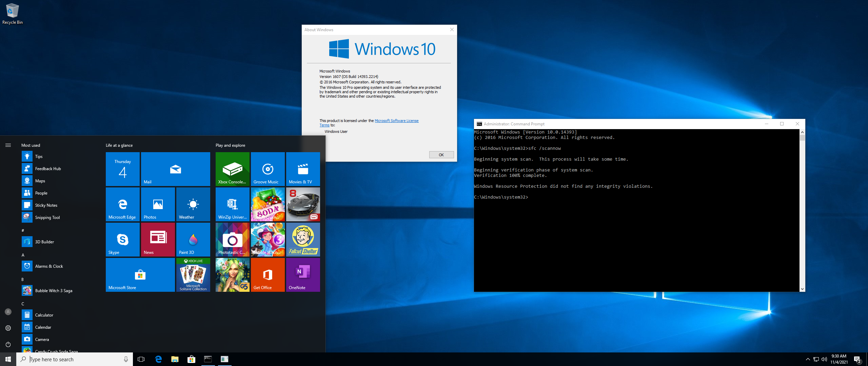Click Command Prompt scrollbar up arrow
868x366 pixels.
tap(802, 132)
